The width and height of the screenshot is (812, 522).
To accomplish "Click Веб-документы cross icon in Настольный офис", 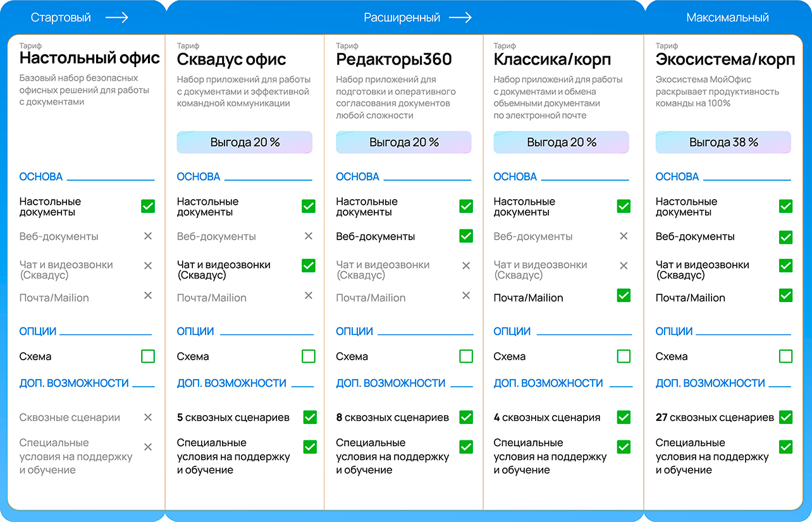I will pyautogui.click(x=148, y=236).
